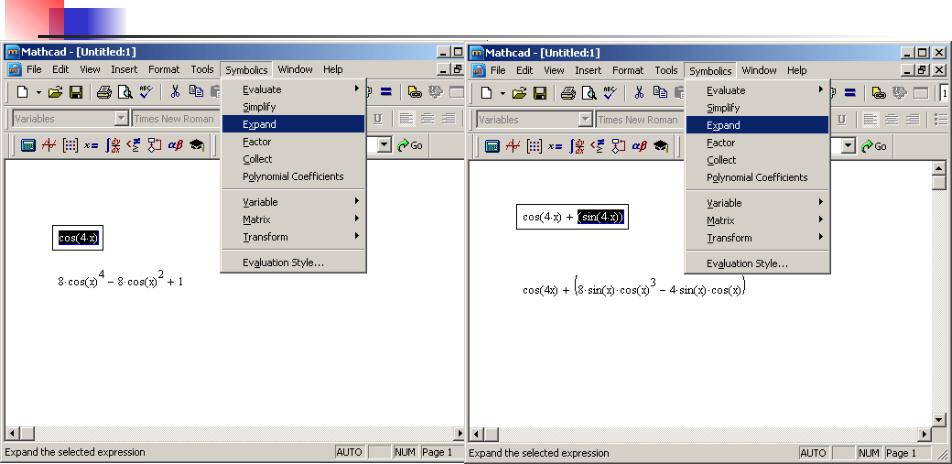This screenshot has width=952, height=464.
Task: Open Calculator palette in left Mathcad window
Action: [28, 146]
